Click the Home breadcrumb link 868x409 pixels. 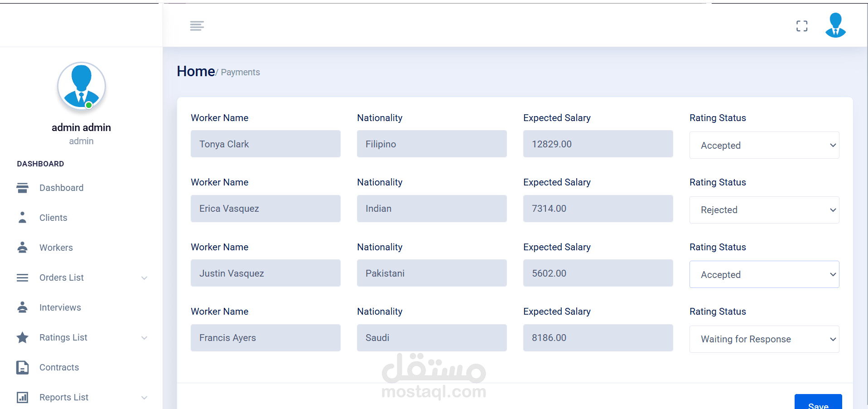[x=196, y=71]
